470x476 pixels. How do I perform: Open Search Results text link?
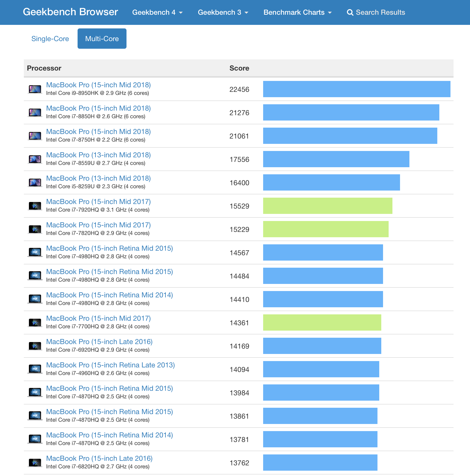pyautogui.click(x=380, y=12)
